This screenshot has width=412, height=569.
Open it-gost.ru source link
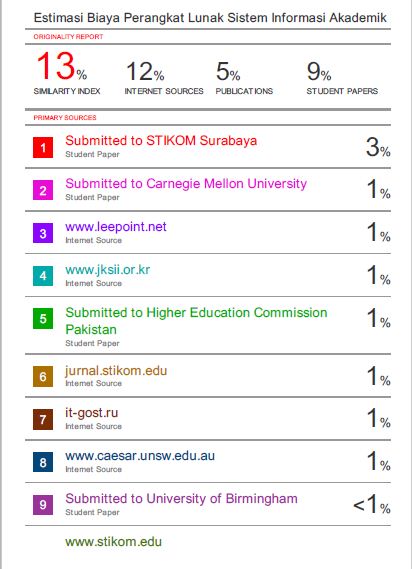pyautogui.click(x=91, y=413)
